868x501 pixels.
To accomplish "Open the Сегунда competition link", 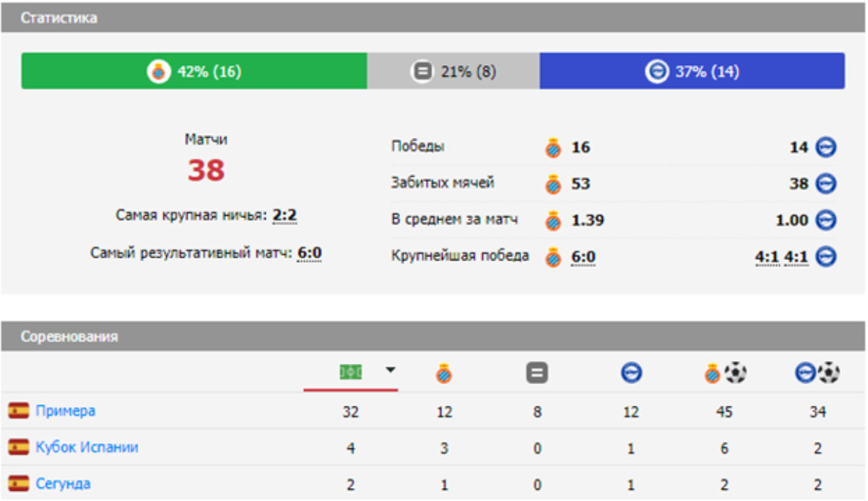I will (63, 484).
